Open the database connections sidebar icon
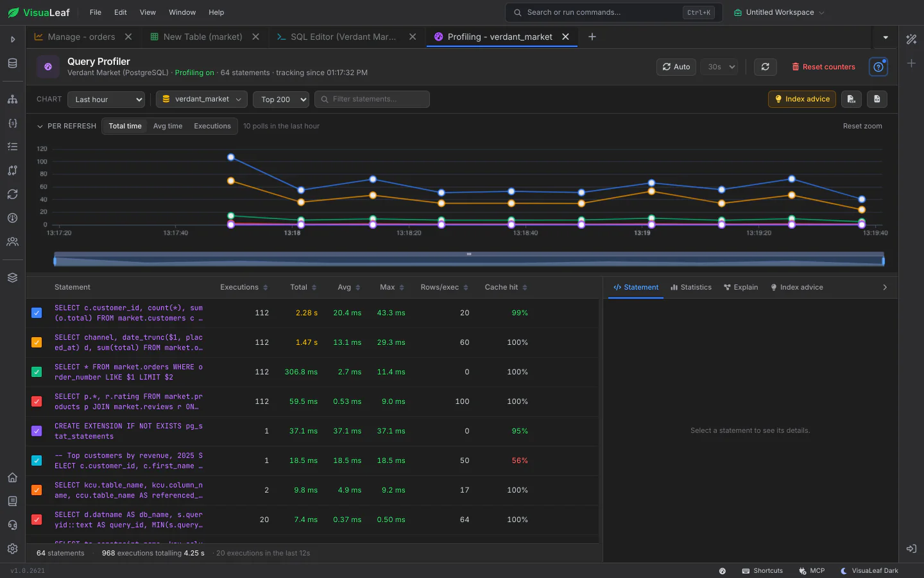Screen dimensions: 924x578 [x=12, y=64]
